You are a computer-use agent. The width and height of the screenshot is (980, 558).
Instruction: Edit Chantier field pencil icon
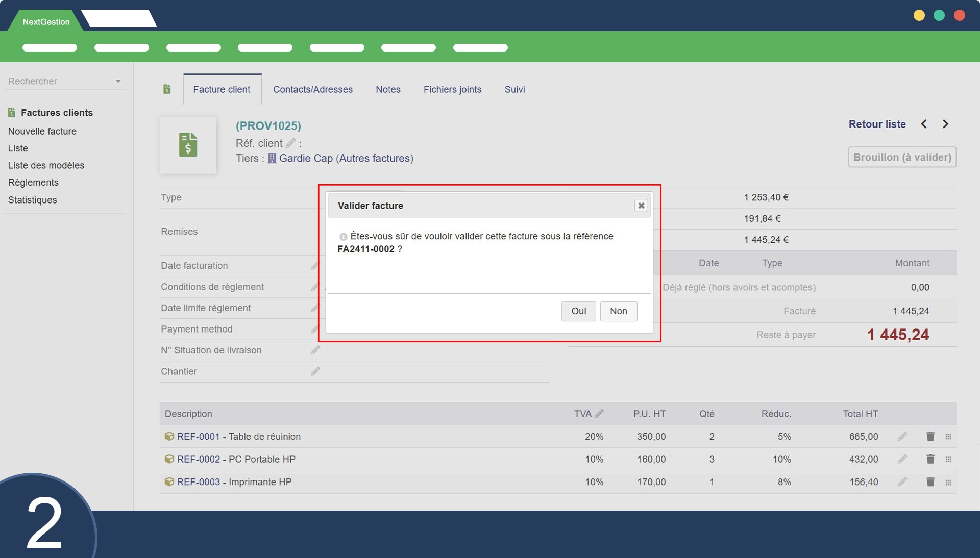pyautogui.click(x=315, y=371)
